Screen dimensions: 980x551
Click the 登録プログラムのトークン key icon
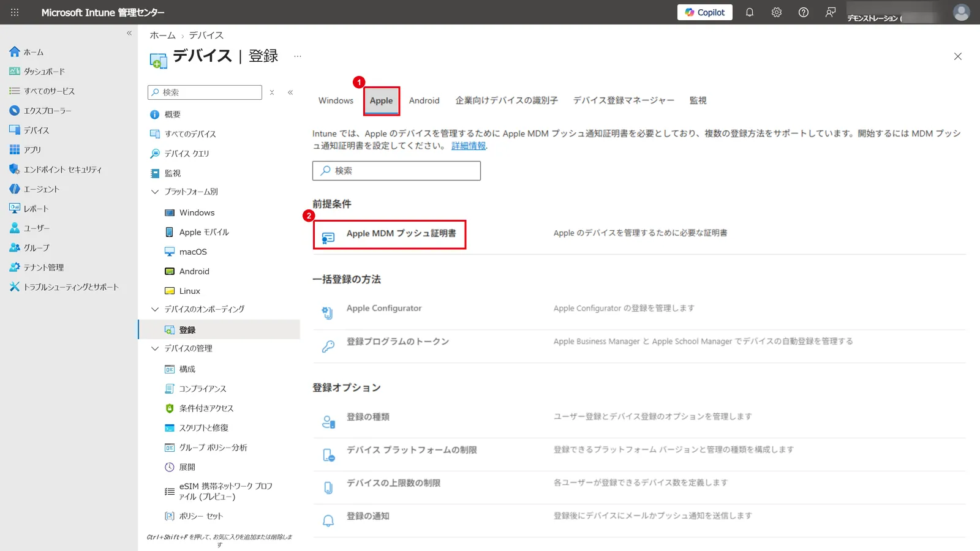pyautogui.click(x=328, y=346)
